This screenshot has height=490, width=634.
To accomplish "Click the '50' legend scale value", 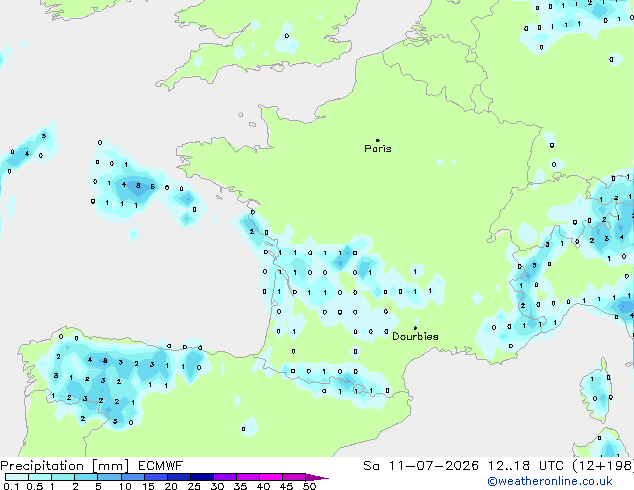I will pos(309,486).
